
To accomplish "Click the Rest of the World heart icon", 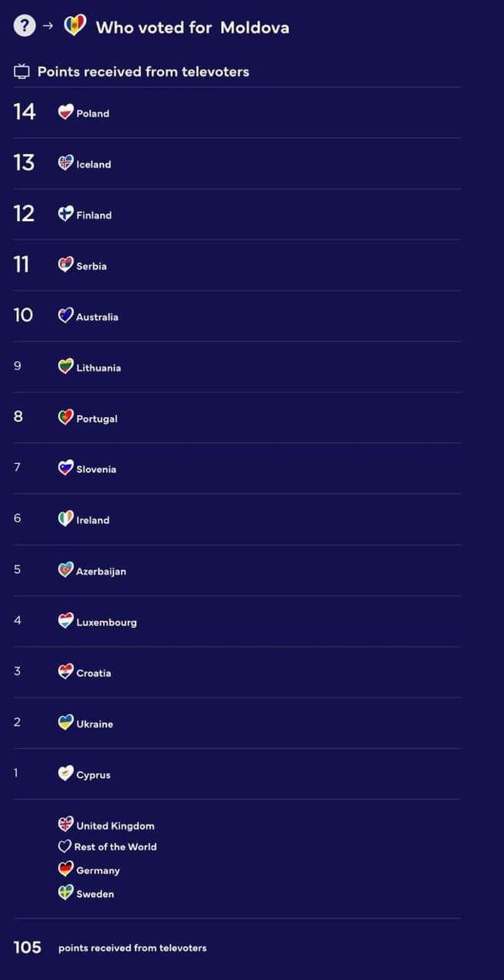I will point(65,846).
